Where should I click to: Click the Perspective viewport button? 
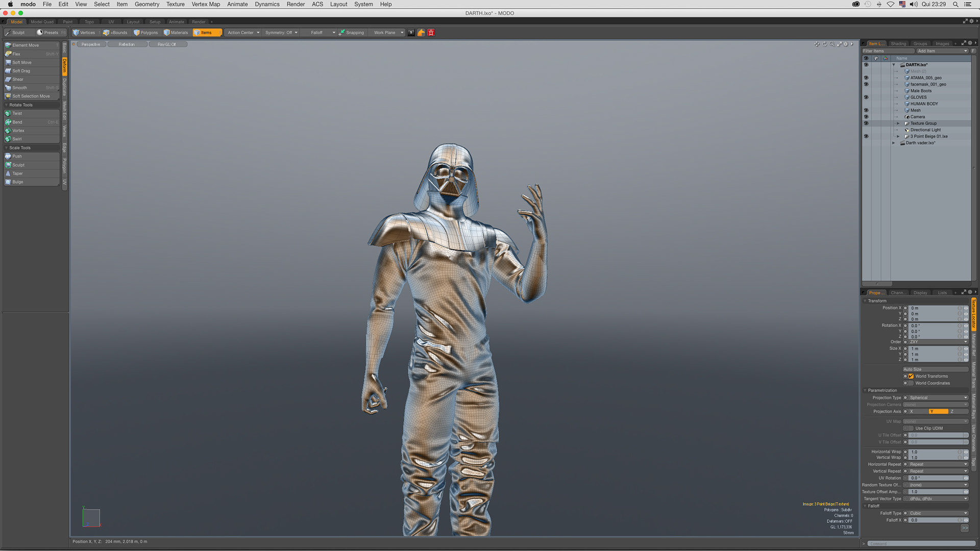click(91, 44)
